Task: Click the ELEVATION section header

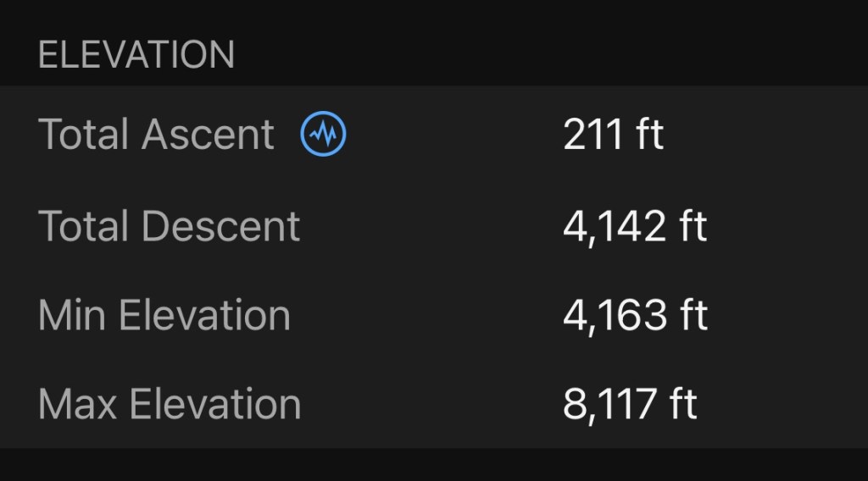Action: (x=136, y=55)
